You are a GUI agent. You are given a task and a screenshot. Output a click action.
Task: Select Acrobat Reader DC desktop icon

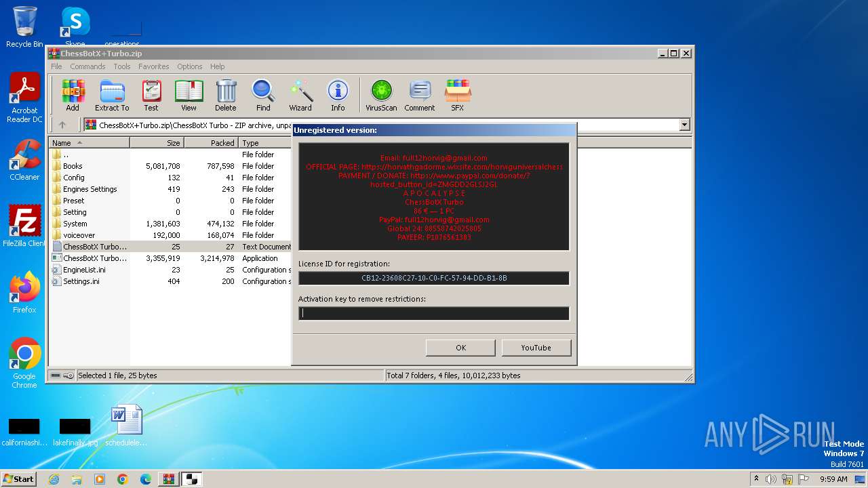[24, 98]
